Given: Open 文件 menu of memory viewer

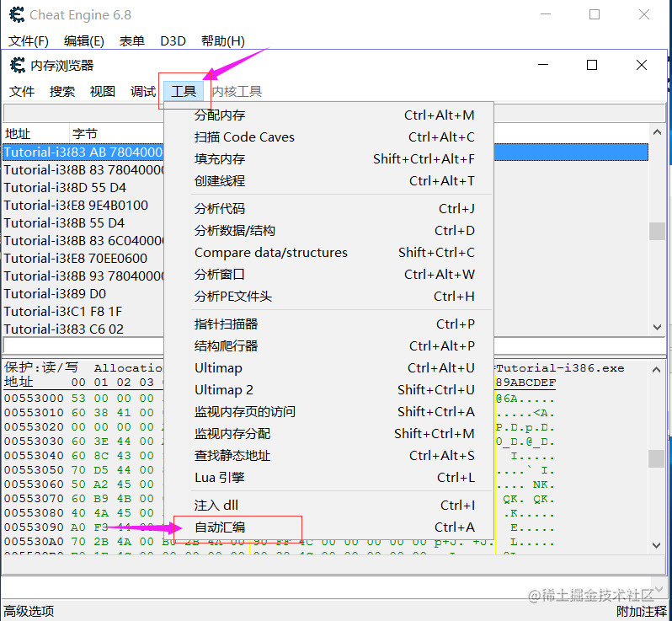Looking at the screenshot, I should (x=22, y=91).
